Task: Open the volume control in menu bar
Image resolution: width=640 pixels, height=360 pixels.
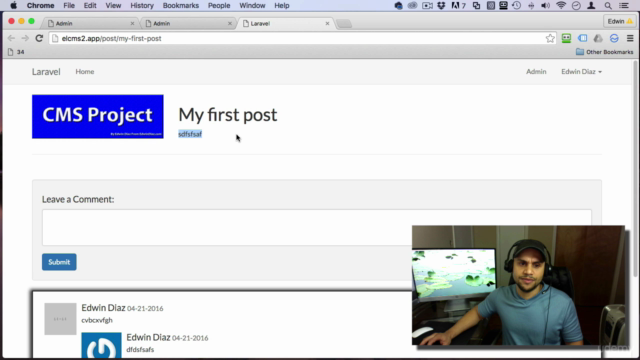Action: click(x=545, y=5)
